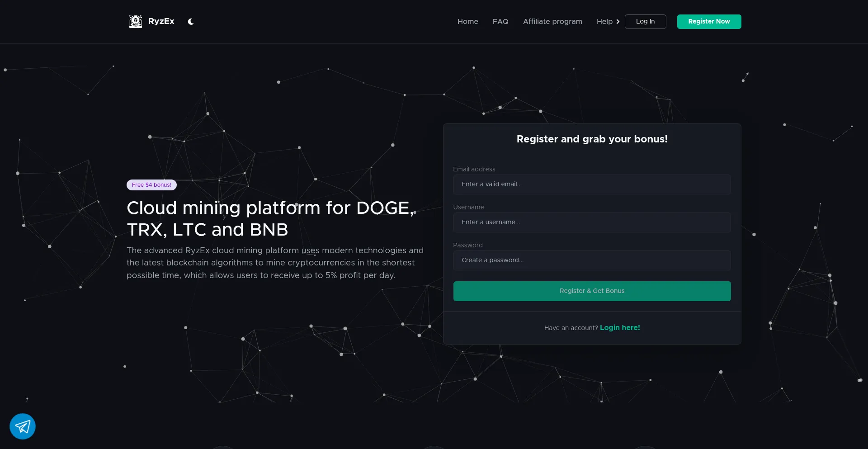
Task: Toggle dark mode with the moon icon
Action: [x=191, y=22]
